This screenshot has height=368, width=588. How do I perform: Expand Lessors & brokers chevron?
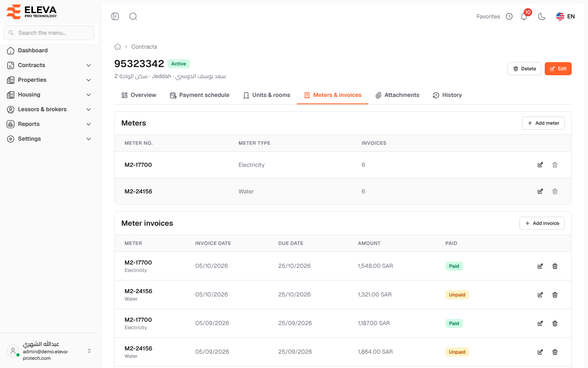click(x=89, y=110)
